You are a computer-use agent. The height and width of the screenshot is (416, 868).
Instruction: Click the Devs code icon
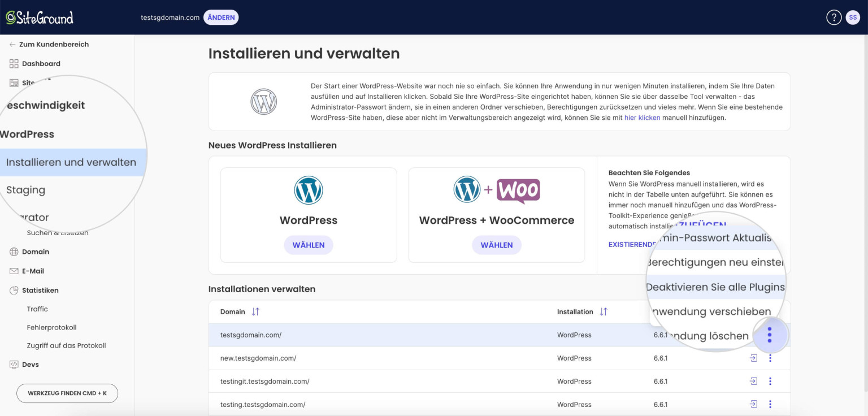pyautogui.click(x=14, y=365)
